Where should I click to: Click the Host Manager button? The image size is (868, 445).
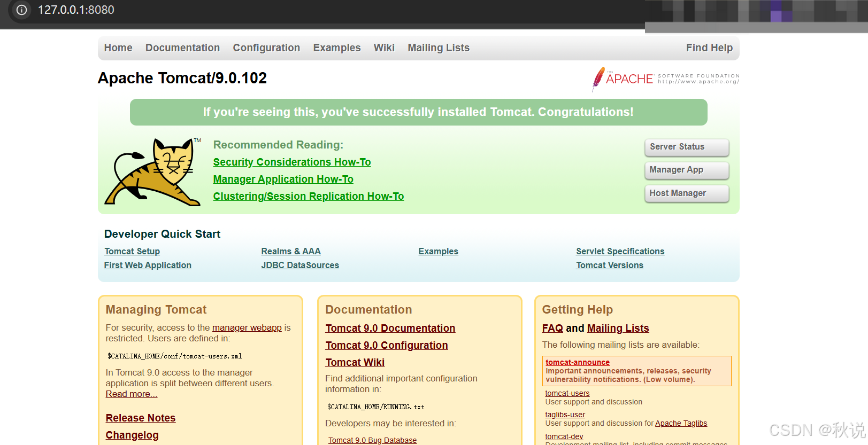(687, 193)
